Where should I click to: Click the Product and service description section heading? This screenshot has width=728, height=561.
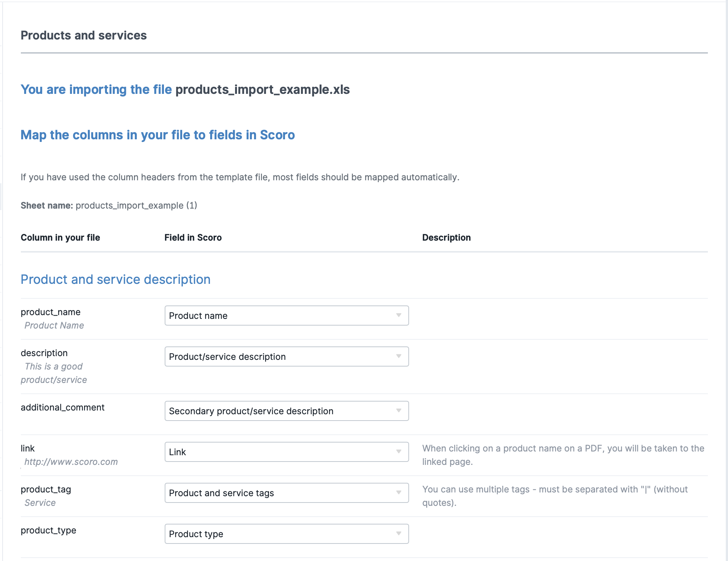tap(115, 279)
